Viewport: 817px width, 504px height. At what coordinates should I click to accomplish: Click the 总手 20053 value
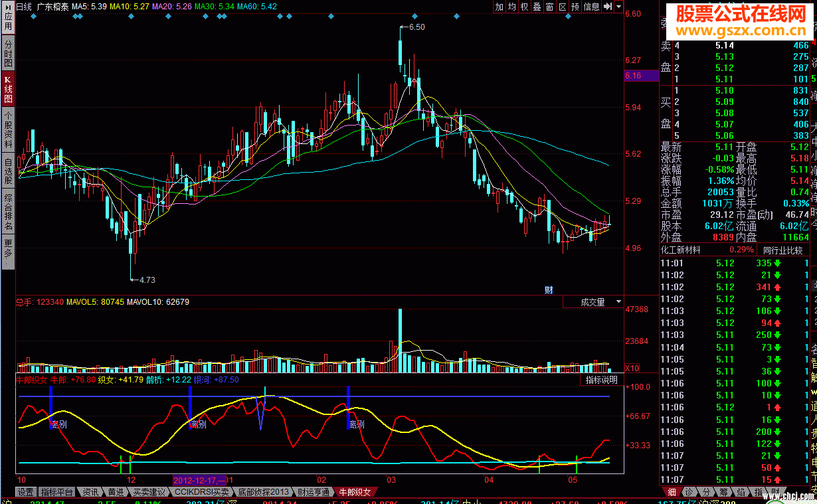720,192
